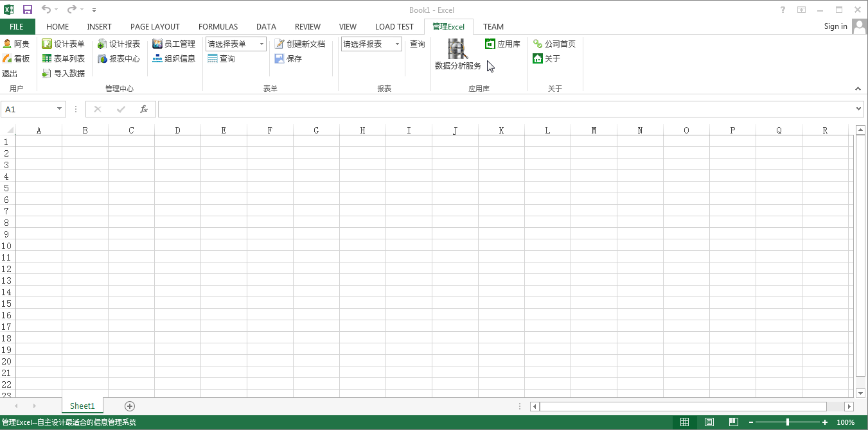Image resolution: width=868 pixels, height=430 pixels.
Task: Switch to the REVIEW tab
Action: click(x=308, y=27)
